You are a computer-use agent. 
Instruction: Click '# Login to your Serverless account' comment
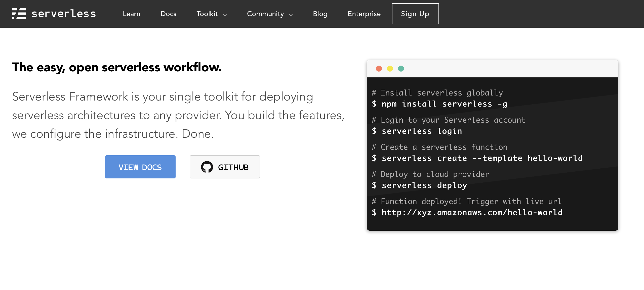[x=449, y=120]
